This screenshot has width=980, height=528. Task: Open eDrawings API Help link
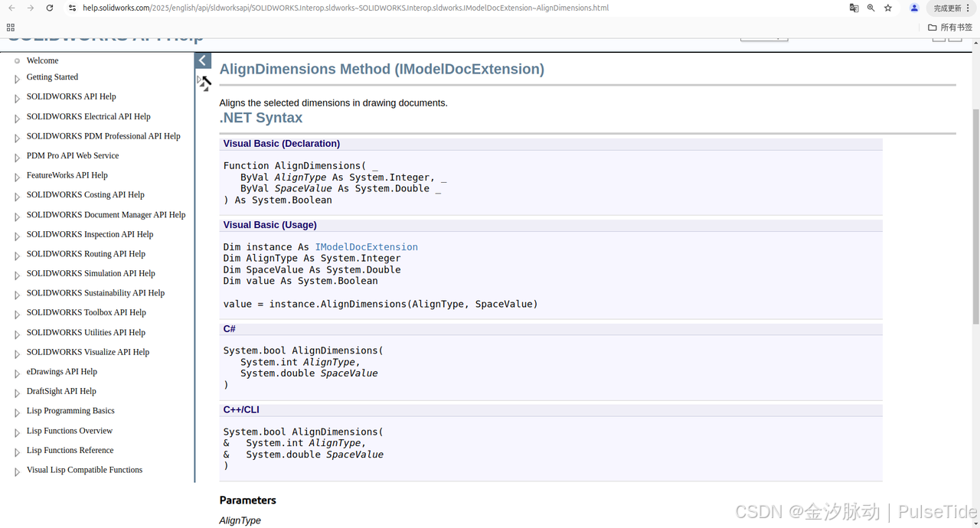pyautogui.click(x=62, y=372)
